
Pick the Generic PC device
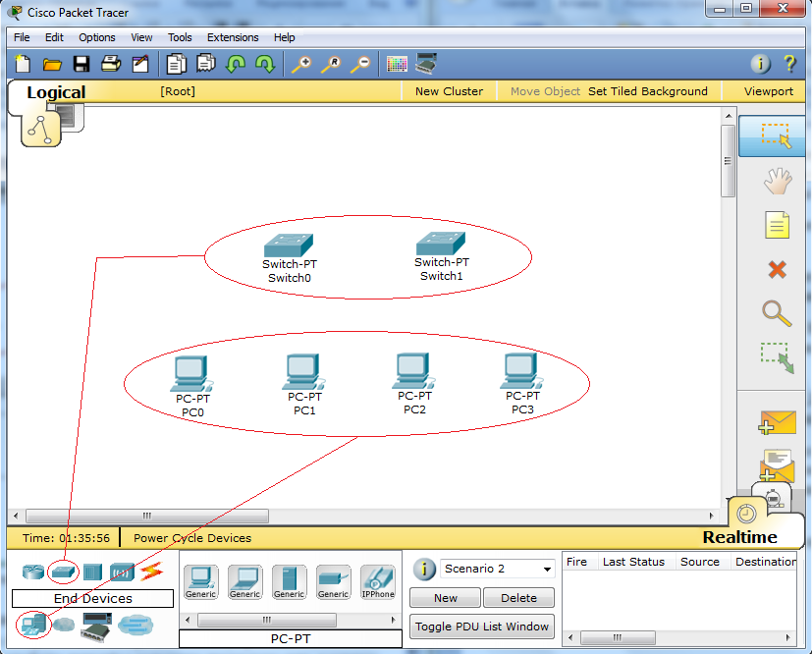tap(201, 582)
